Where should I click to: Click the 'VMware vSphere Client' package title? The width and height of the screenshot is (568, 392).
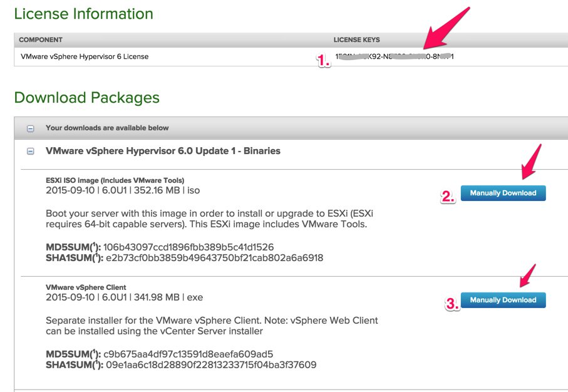[86, 287]
